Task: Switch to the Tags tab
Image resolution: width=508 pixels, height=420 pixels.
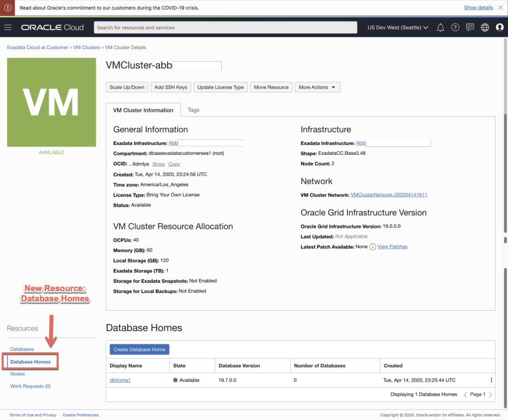Action: pyautogui.click(x=193, y=110)
